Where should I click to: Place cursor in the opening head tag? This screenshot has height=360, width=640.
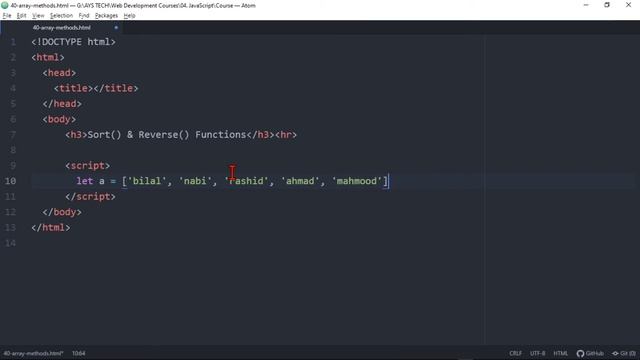tap(59, 73)
